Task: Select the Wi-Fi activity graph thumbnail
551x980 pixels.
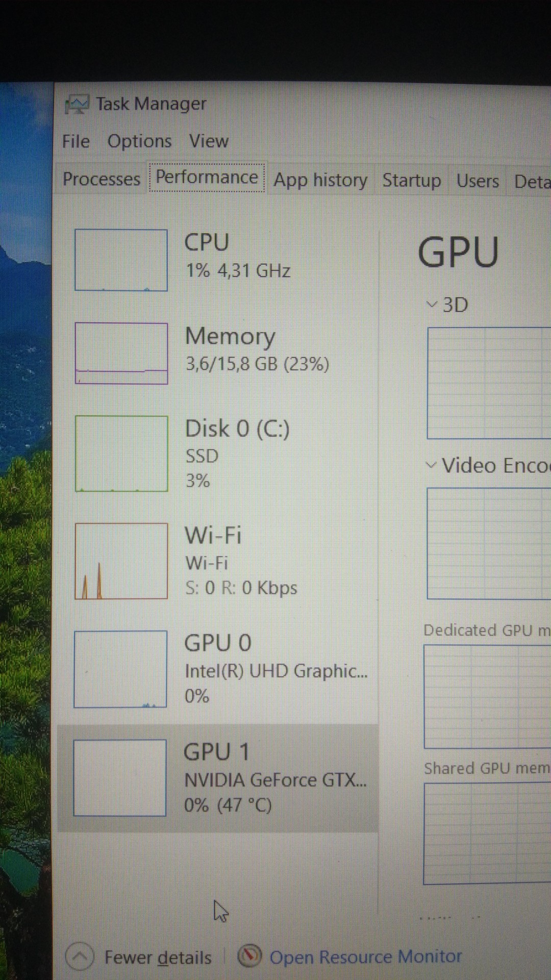Action: (x=121, y=560)
